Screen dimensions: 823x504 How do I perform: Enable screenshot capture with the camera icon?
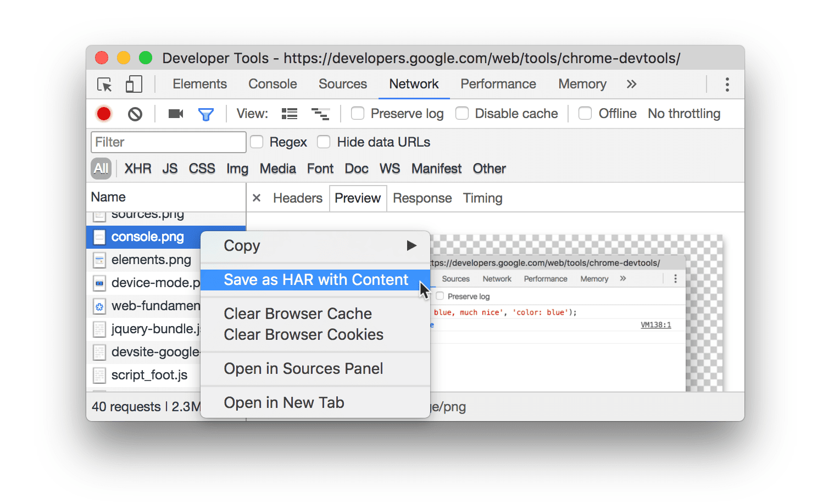[x=175, y=114]
